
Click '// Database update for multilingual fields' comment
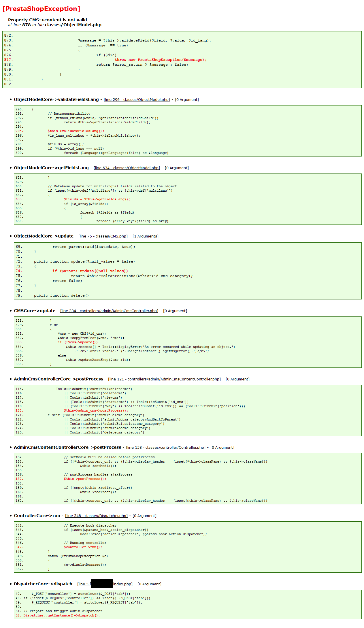(112, 186)
